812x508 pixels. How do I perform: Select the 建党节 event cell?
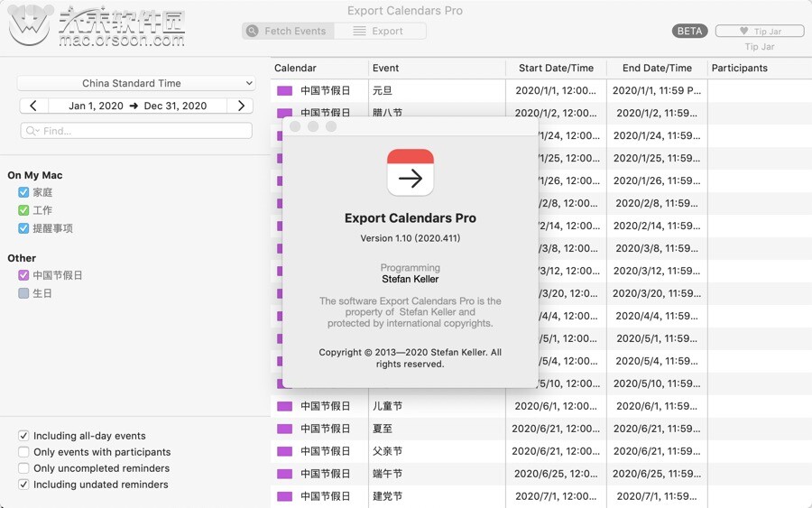[x=437, y=496]
